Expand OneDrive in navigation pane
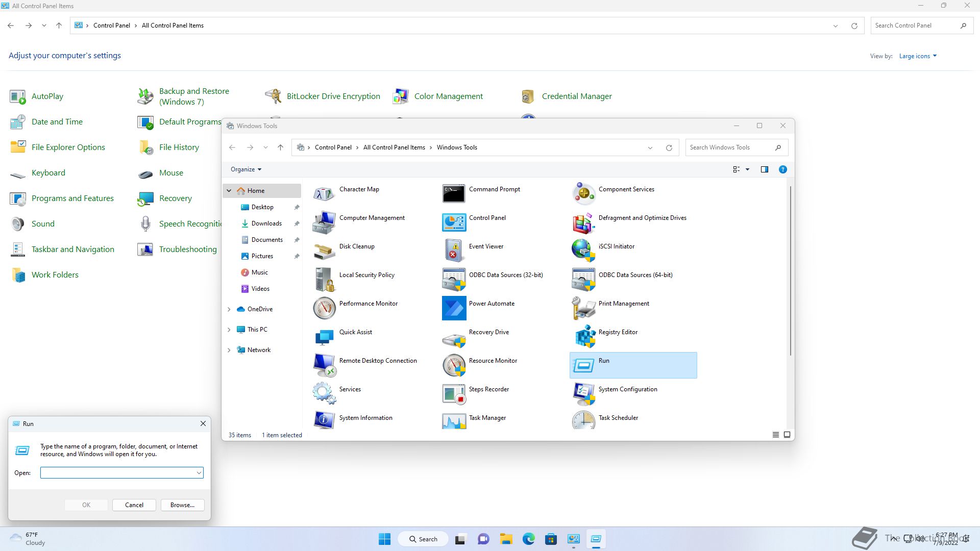 [229, 309]
